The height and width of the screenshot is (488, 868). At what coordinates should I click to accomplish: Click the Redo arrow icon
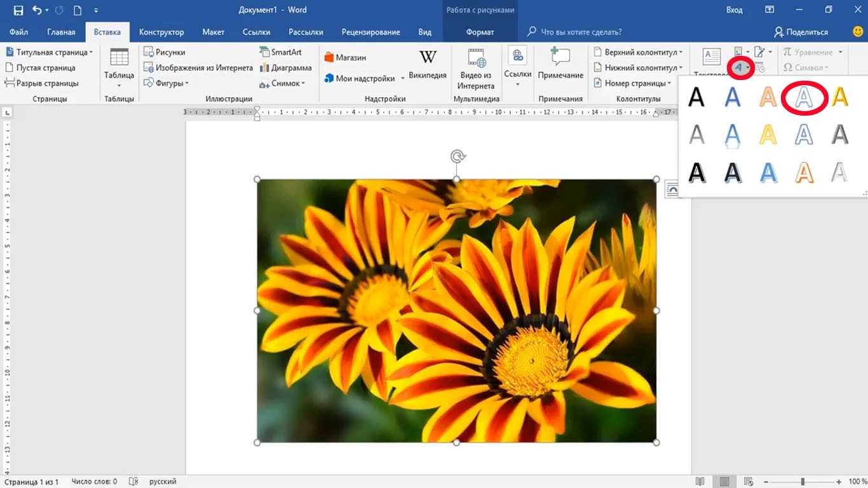[x=59, y=10]
